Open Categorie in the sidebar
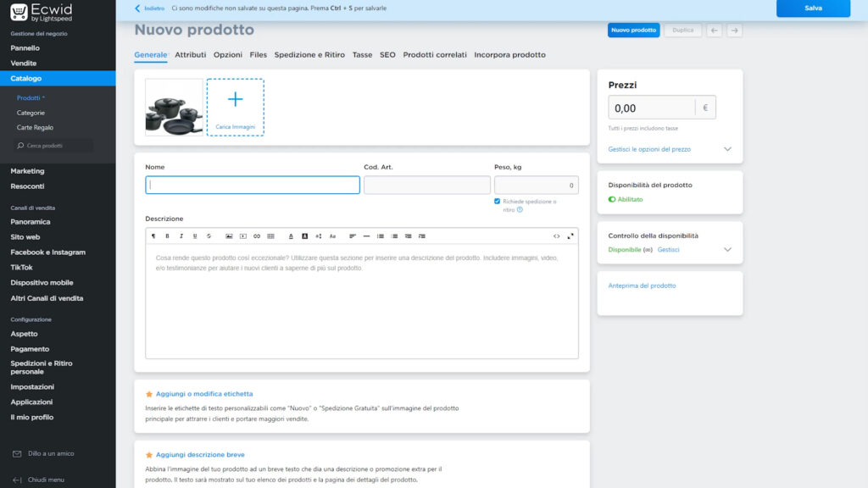The image size is (868, 488). [31, 113]
